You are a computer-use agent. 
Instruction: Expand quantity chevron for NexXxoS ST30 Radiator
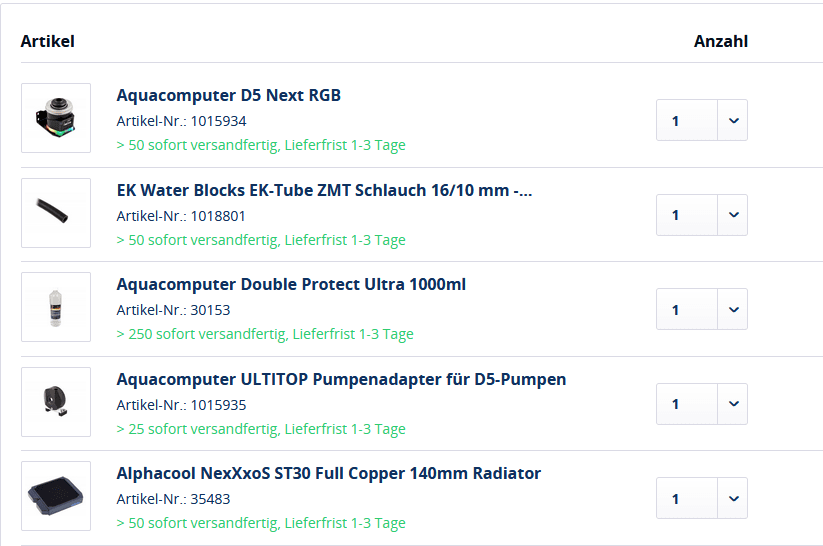click(733, 498)
